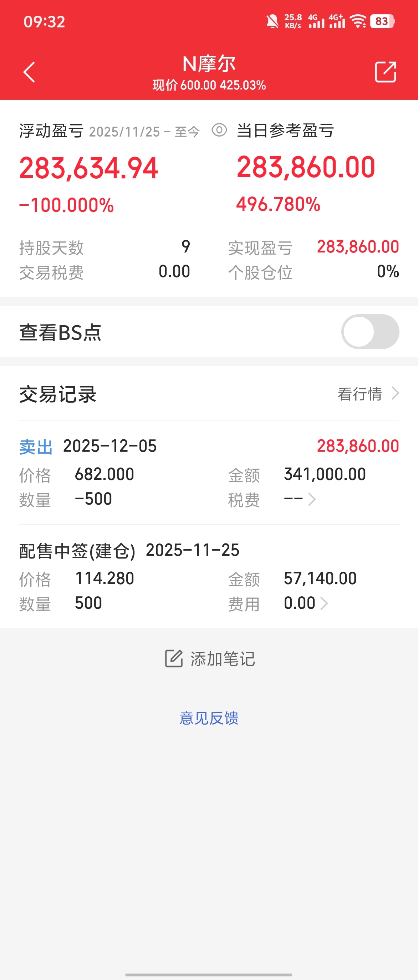Image resolution: width=418 pixels, height=980 pixels.
Task: Open the 意见反馈 link
Action: [x=209, y=718]
